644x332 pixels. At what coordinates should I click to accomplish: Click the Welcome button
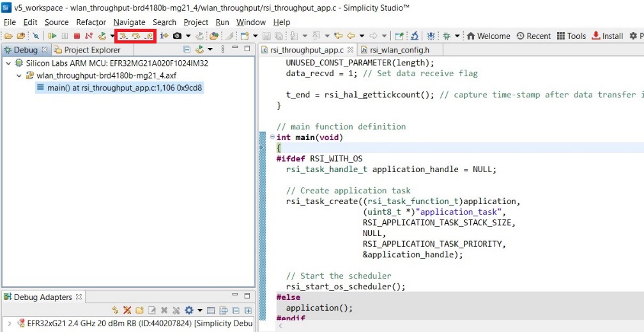pos(489,36)
